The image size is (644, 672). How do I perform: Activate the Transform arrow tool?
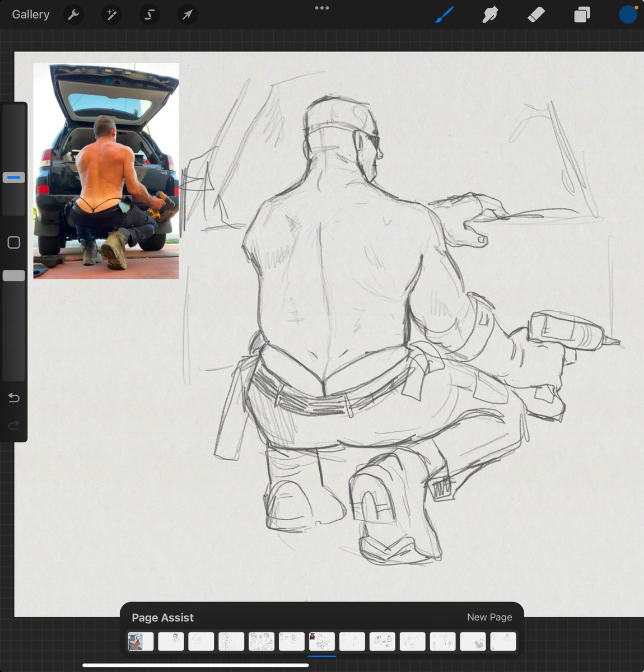click(x=188, y=15)
